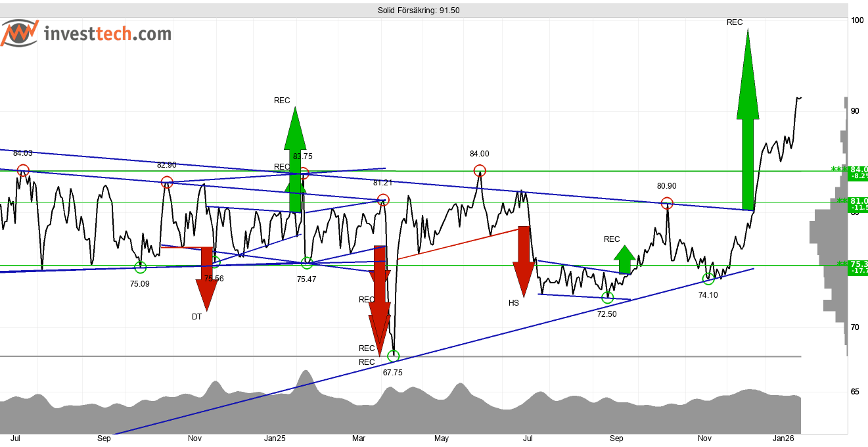Viewport: 868px width, 447px height.
Task: Click the green circle at low 74.10
Action: (x=708, y=279)
